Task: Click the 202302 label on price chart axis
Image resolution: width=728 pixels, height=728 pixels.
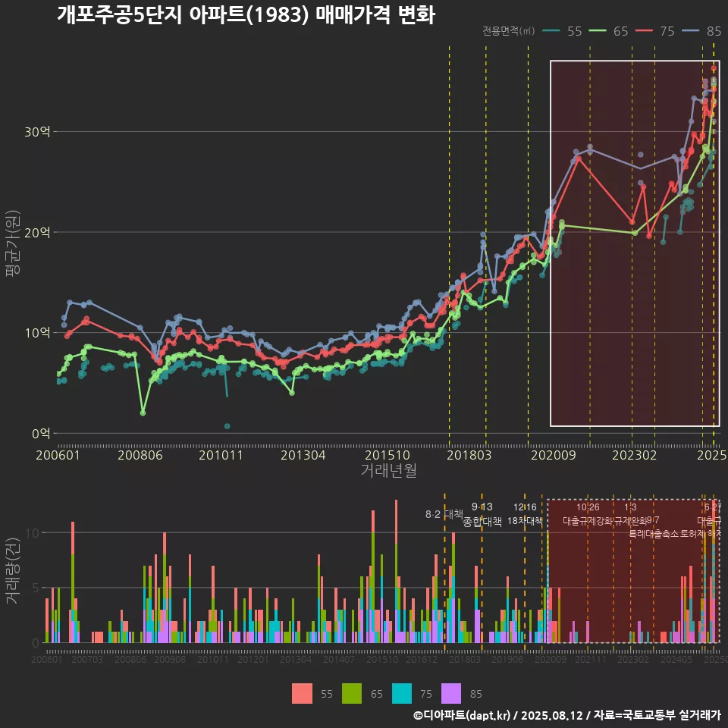Action: click(x=634, y=455)
